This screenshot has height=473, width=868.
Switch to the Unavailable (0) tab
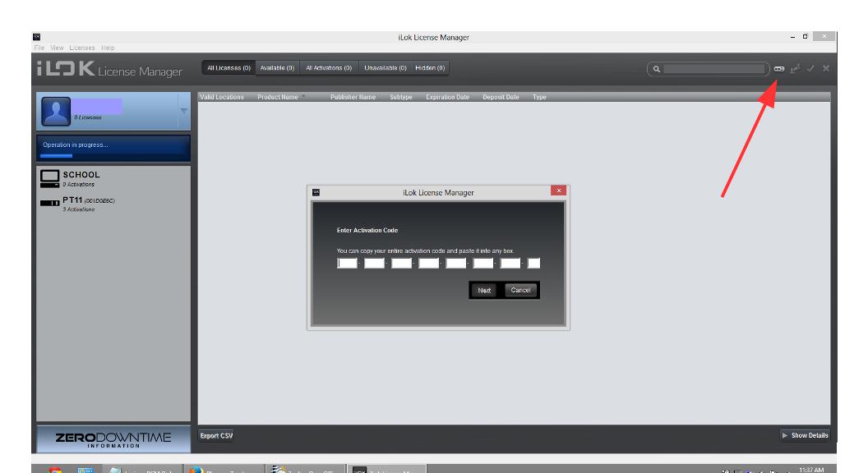(386, 68)
